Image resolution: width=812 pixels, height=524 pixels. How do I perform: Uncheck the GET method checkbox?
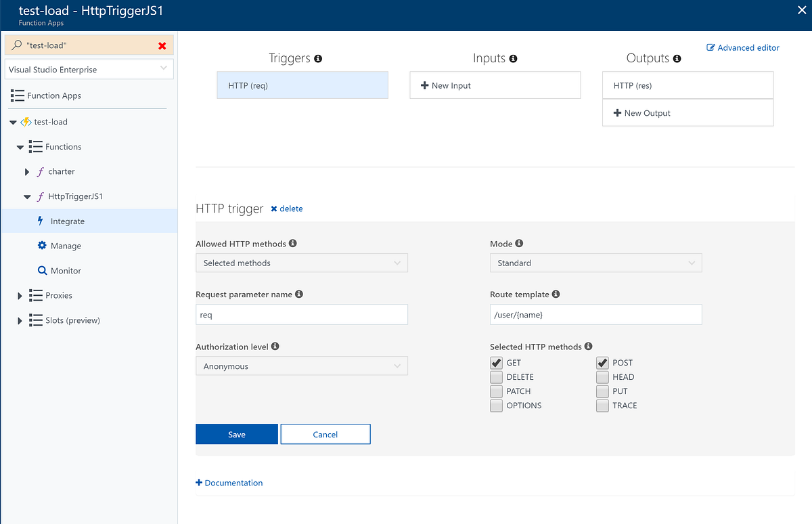(x=496, y=363)
